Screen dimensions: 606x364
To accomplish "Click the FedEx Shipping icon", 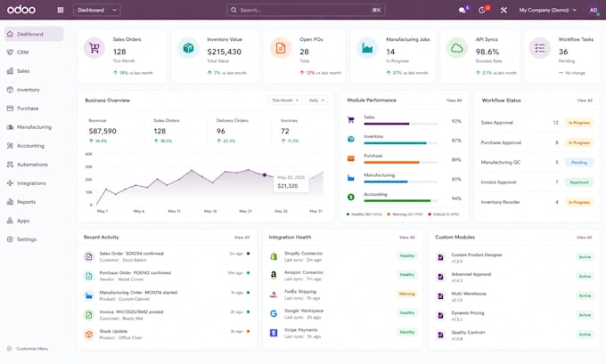I will 274,295.
